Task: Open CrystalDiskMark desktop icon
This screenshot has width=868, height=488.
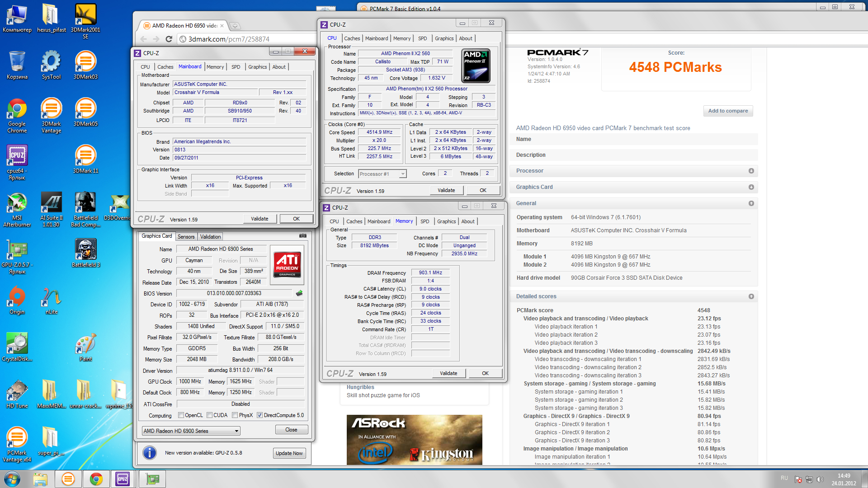Action: tap(17, 347)
